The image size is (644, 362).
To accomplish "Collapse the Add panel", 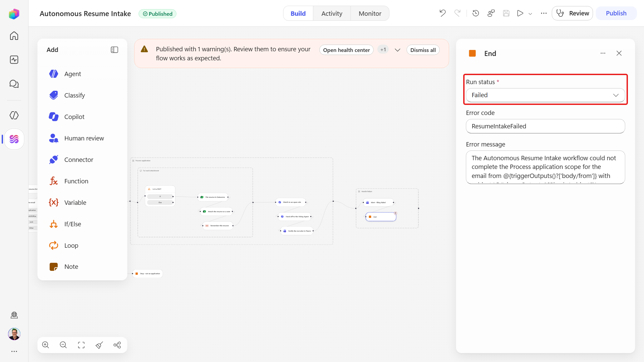I will (114, 50).
